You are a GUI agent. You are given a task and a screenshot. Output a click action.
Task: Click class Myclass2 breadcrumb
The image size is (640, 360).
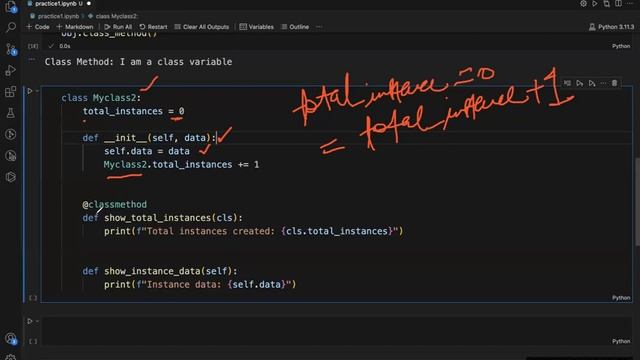[113, 16]
